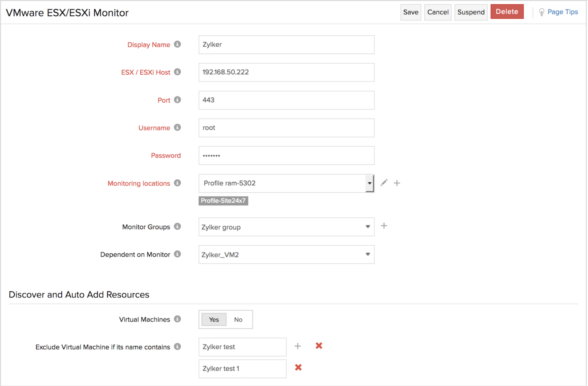
Task: Click red X beside Zylker test field
Action: point(319,346)
